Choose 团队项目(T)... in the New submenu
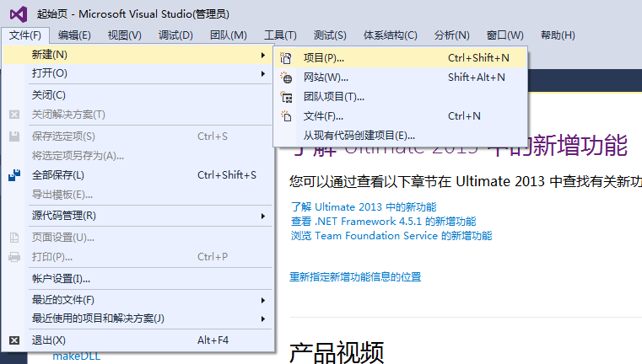 coord(401,97)
